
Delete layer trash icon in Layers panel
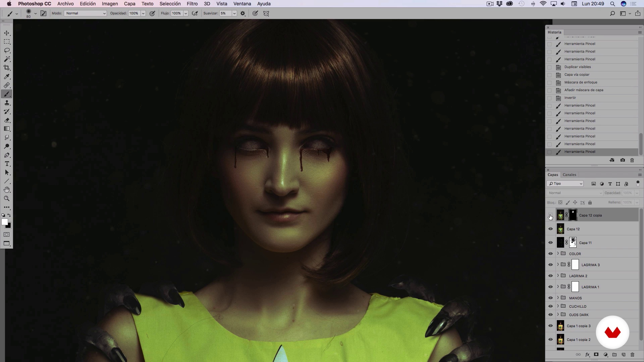click(x=632, y=355)
